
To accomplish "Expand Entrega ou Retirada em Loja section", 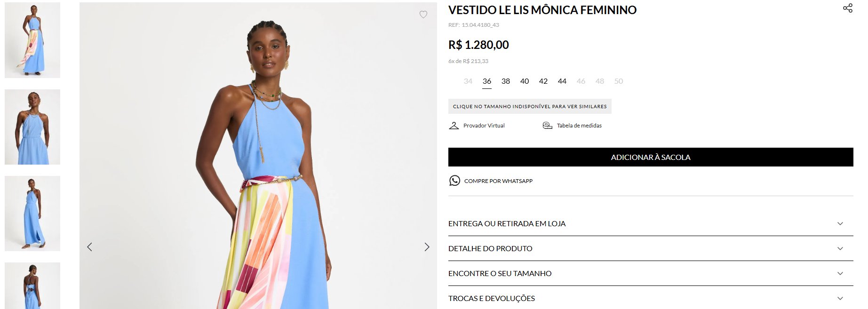I will point(651,223).
